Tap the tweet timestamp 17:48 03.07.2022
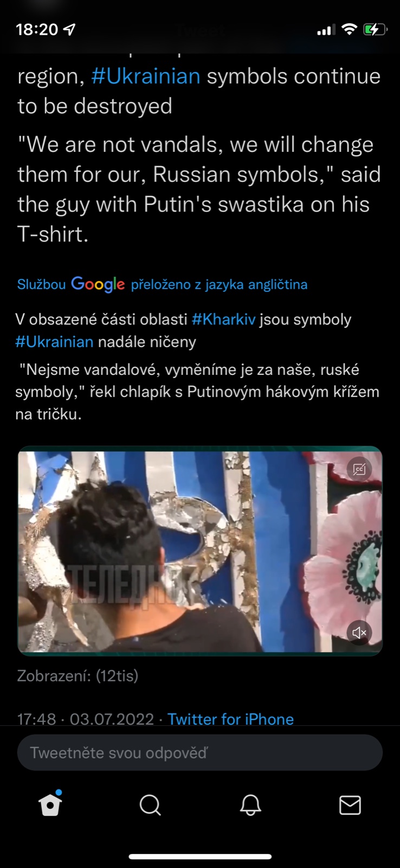Viewport: 400px width, 868px height. [86, 719]
